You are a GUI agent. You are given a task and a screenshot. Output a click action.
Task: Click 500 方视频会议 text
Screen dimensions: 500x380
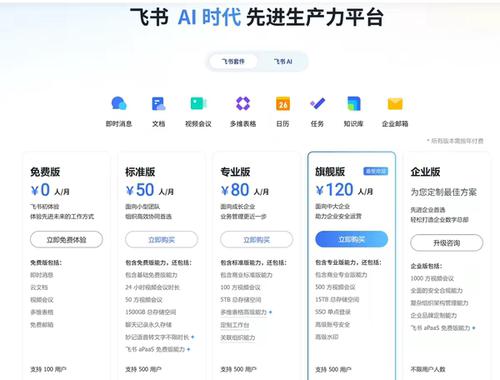tap(335, 287)
